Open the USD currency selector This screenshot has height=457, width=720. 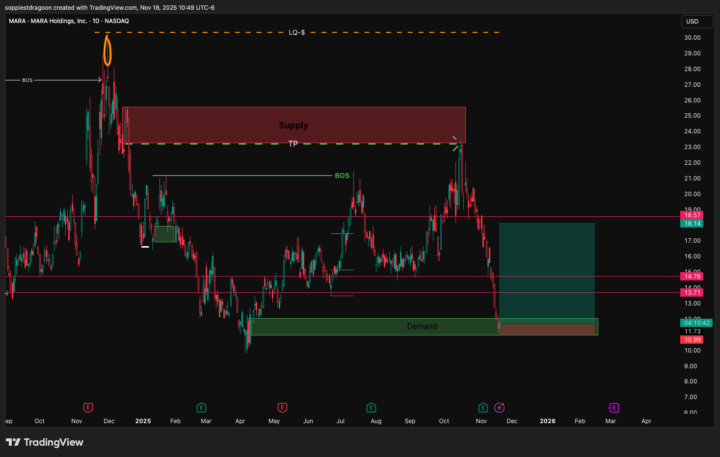(696, 22)
